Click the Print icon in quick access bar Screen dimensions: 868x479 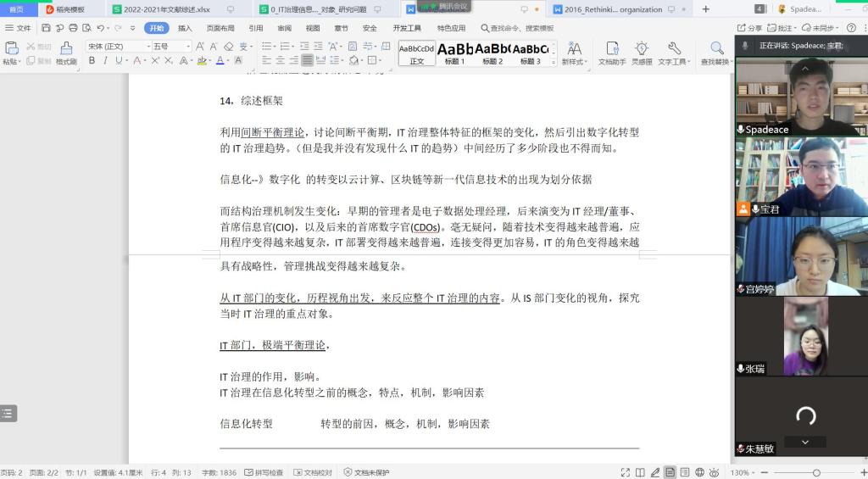tap(73, 28)
